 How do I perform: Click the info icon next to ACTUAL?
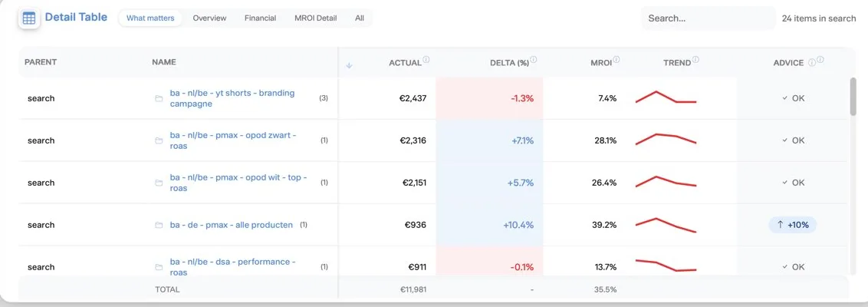click(426, 60)
